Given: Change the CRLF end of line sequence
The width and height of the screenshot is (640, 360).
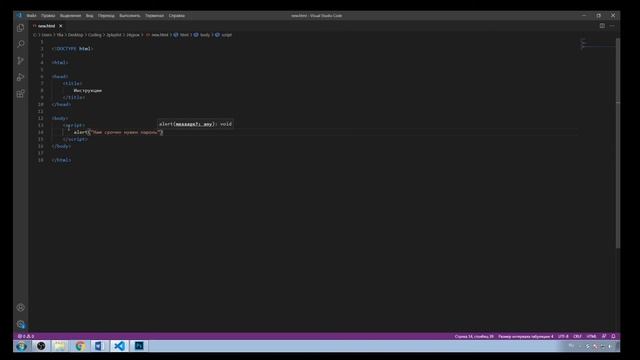Looking at the screenshot, I should [577, 336].
